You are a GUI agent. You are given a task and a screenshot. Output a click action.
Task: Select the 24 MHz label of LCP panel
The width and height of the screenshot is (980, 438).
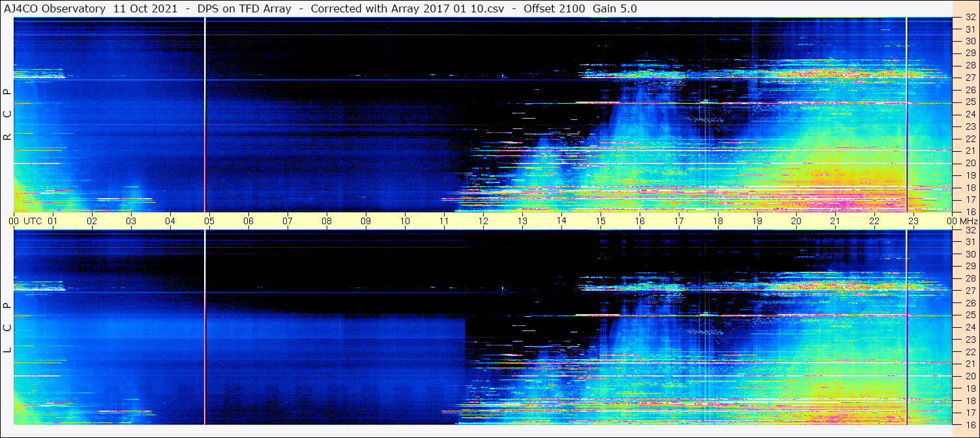click(970, 327)
